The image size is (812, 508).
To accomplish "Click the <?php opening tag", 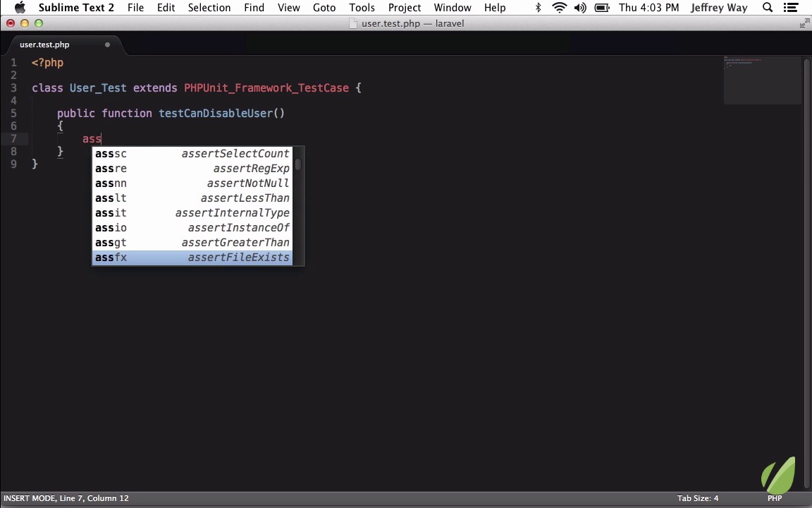I will coord(48,63).
